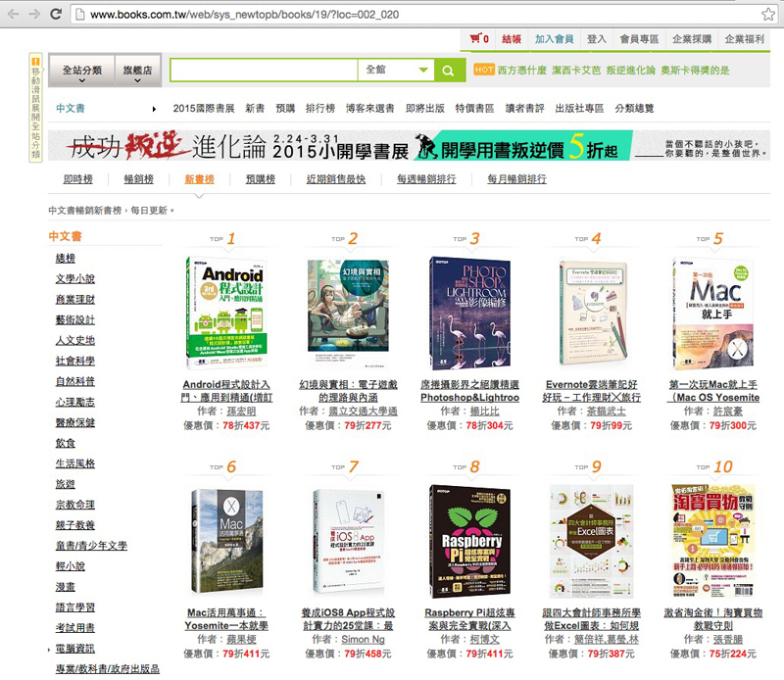Switch to 每月暢銷排行 tab

[517, 179]
